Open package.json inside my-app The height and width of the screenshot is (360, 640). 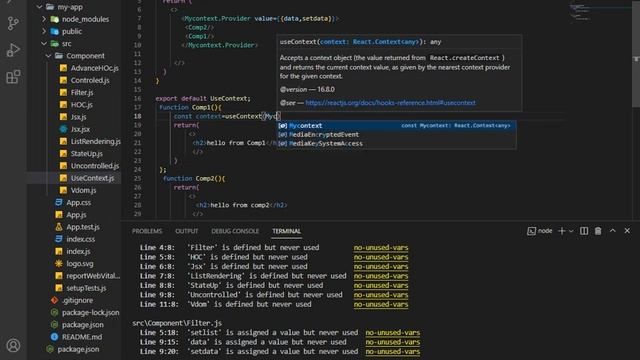pyautogui.click(x=82, y=325)
